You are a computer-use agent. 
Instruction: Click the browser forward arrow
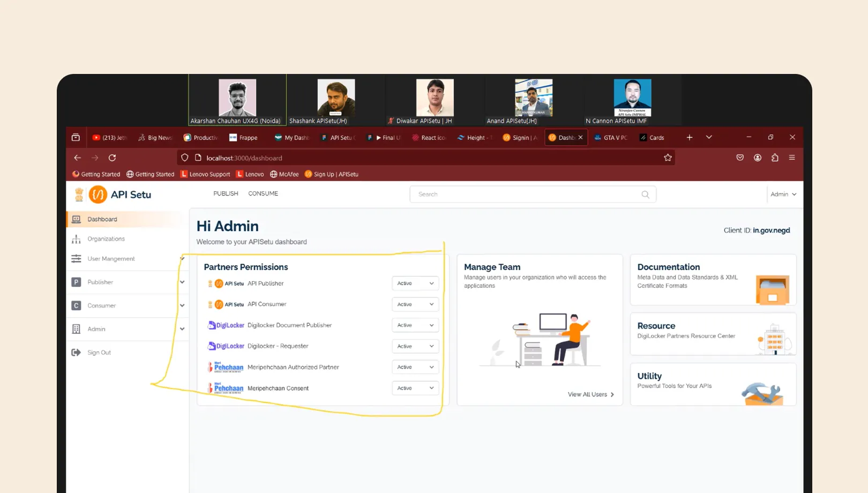click(95, 158)
